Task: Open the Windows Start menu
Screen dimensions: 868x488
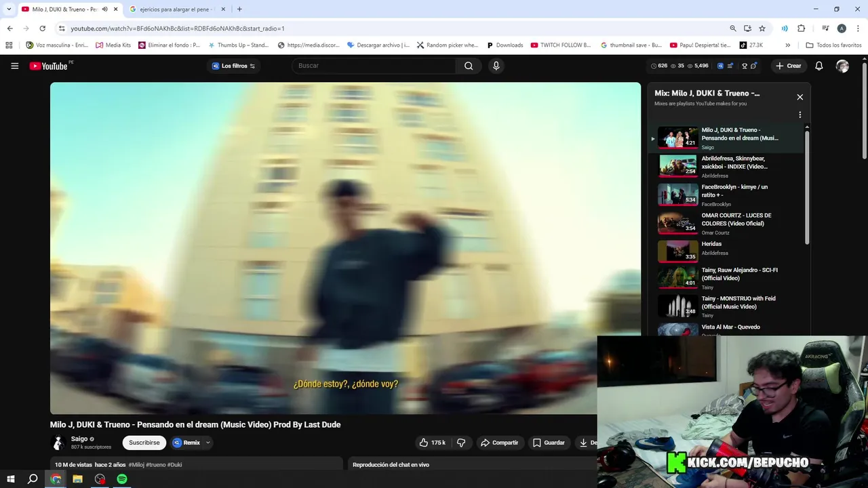Action: [11, 479]
